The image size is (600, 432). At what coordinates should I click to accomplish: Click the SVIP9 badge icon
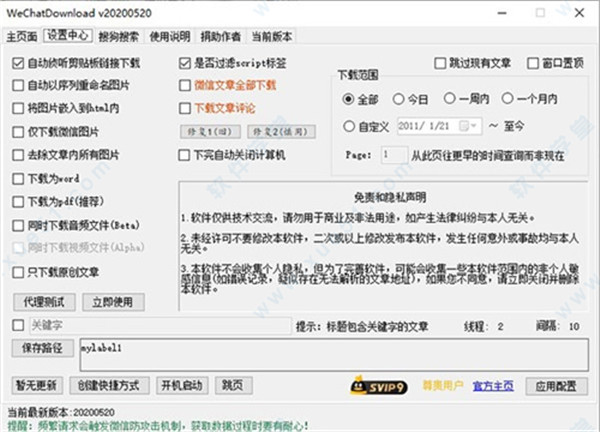coord(379,386)
